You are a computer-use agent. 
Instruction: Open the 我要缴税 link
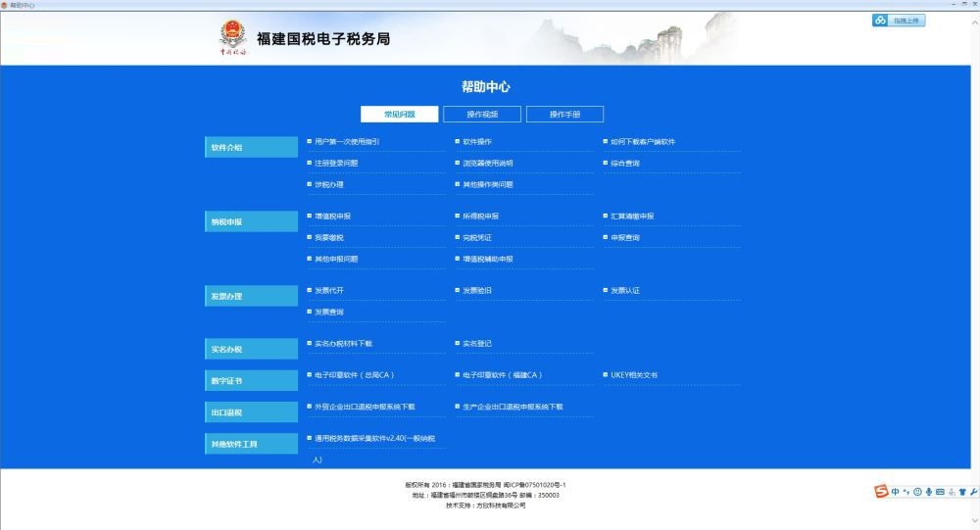[x=328, y=237]
